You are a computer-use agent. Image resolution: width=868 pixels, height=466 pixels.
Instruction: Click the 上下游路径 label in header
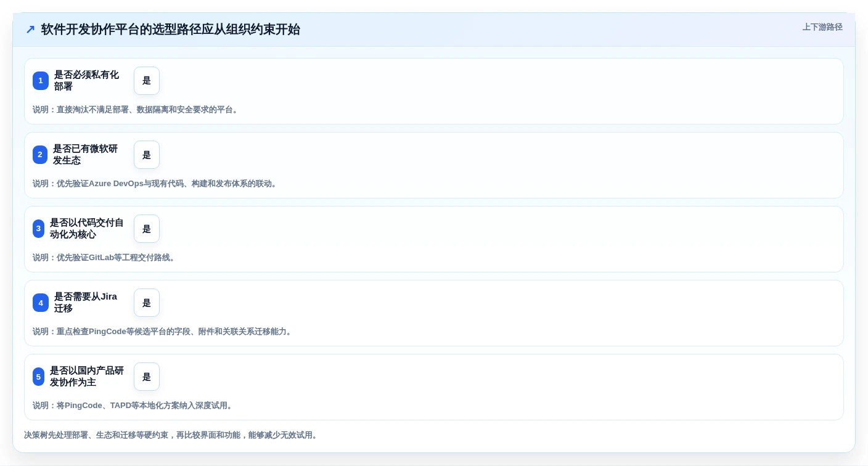(822, 27)
